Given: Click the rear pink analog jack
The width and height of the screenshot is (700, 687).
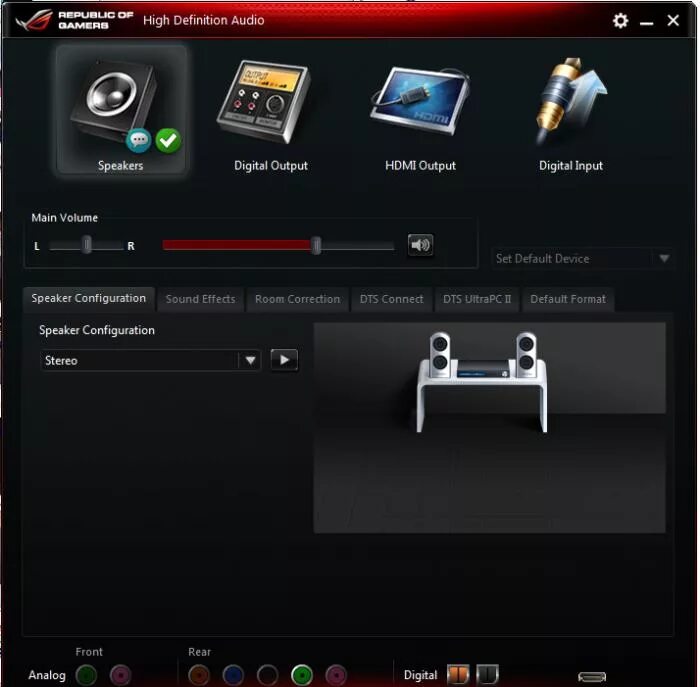Looking at the screenshot, I should coord(336,675).
